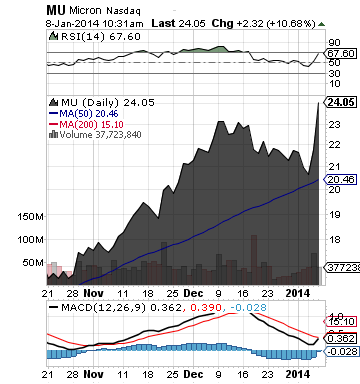Click the 0.362 MACD value tag

pos(340,338)
